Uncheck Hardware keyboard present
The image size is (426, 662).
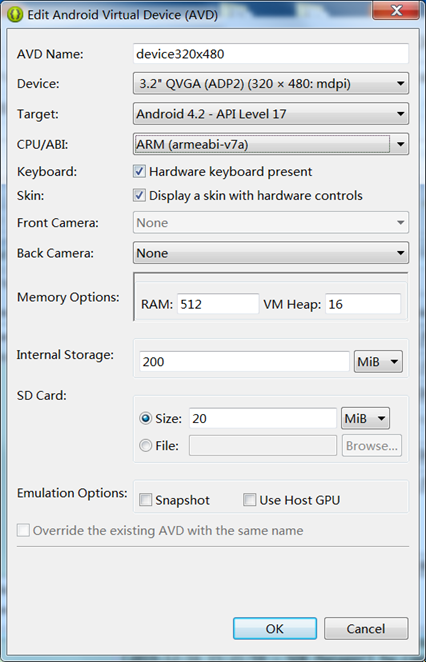tap(139, 171)
